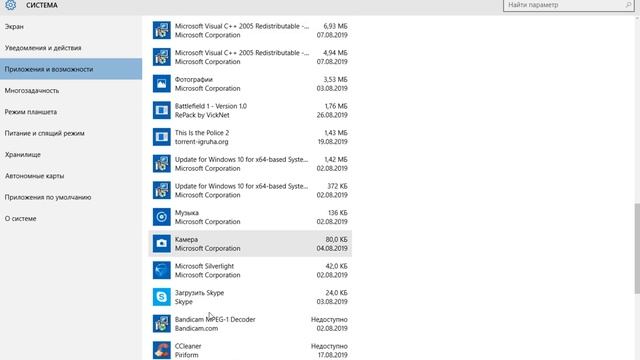Select Bandicam MPEG-1 Decoder entry
Image resolution: width=640 pixels, height=360 pixels.
(250, 324)
